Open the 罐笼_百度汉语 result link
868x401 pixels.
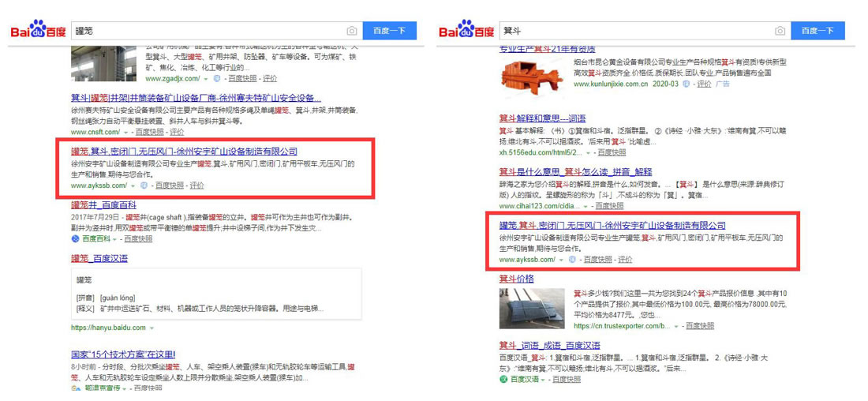(99, 258)
